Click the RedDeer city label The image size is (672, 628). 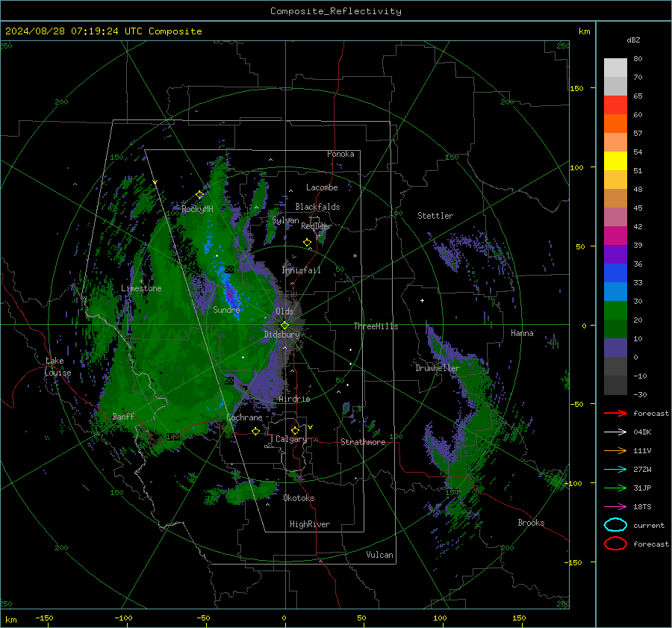(317, 226)
